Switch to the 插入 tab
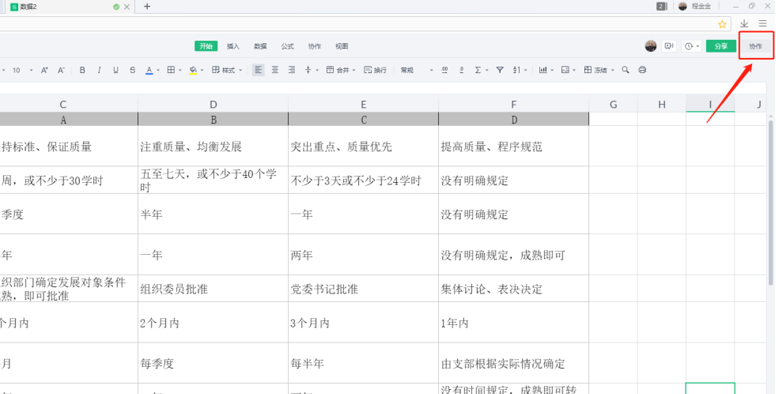The image size is (776, 394). (x=233, y=46)
